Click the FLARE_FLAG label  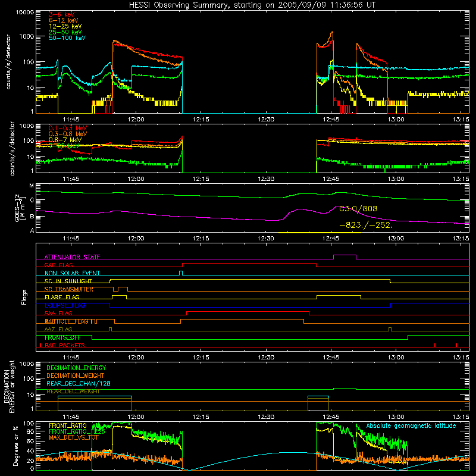click(62, 297)
